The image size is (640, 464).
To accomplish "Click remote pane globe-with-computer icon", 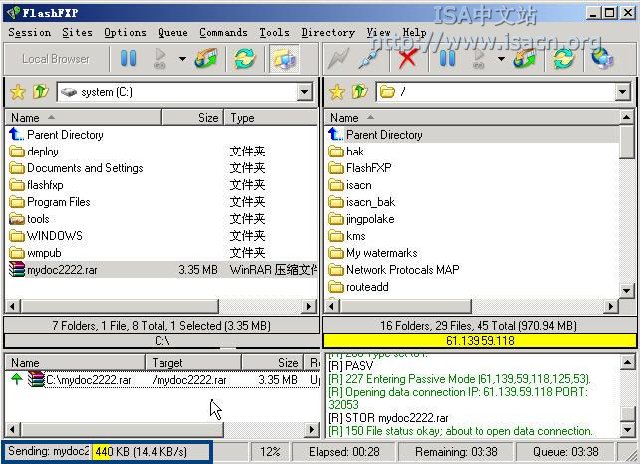I will tap(602, 58).
